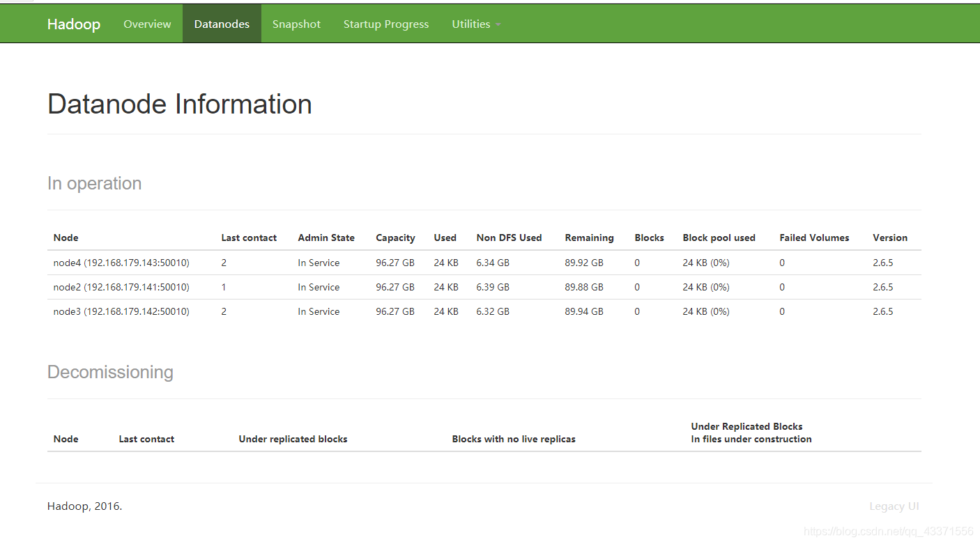Click the In operation section heading

94,183
